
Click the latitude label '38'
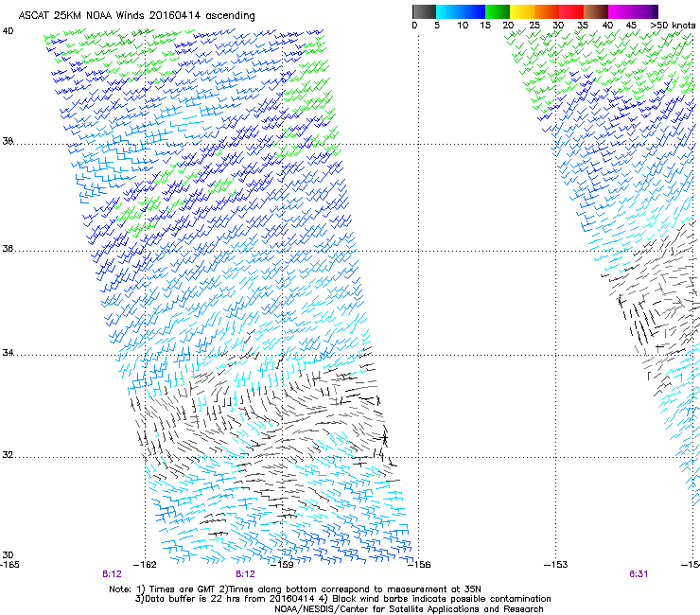(x=8, y=141)
